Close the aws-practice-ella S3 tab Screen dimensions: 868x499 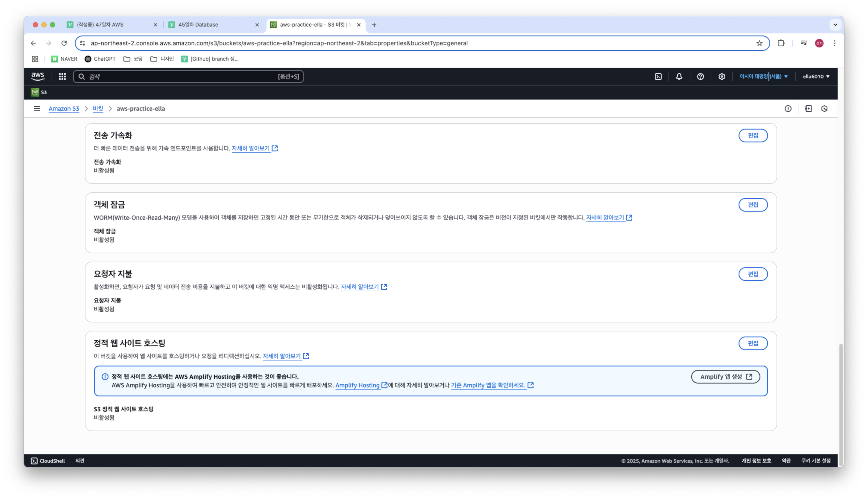coord(359,25)
